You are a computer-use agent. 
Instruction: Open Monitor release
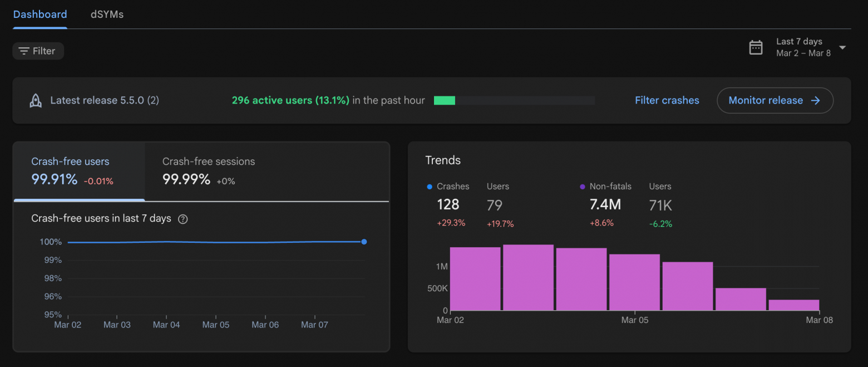[775, 100]
